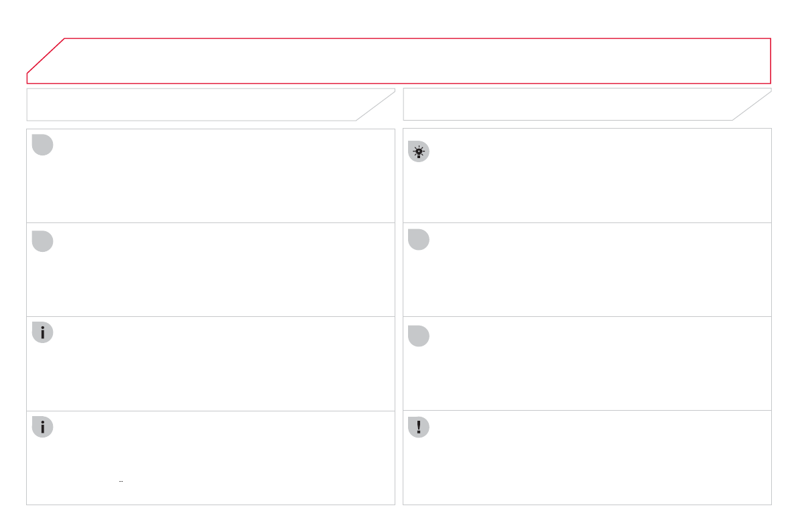The width and height of the screenshot is (798, 532).
Task: Click the upper info icon in left column
Action: [x=42, y=333]
